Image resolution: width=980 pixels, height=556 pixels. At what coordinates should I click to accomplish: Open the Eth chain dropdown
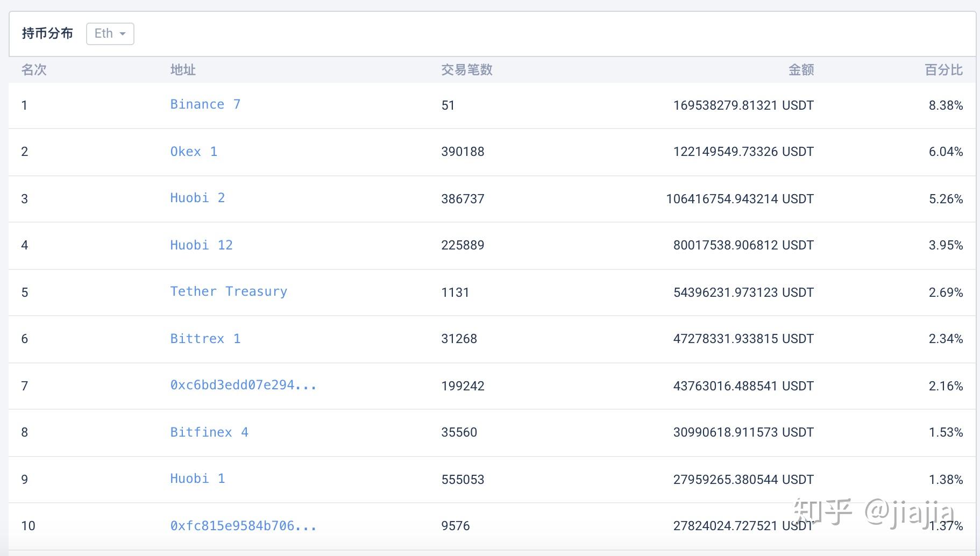tap(110, 33)
